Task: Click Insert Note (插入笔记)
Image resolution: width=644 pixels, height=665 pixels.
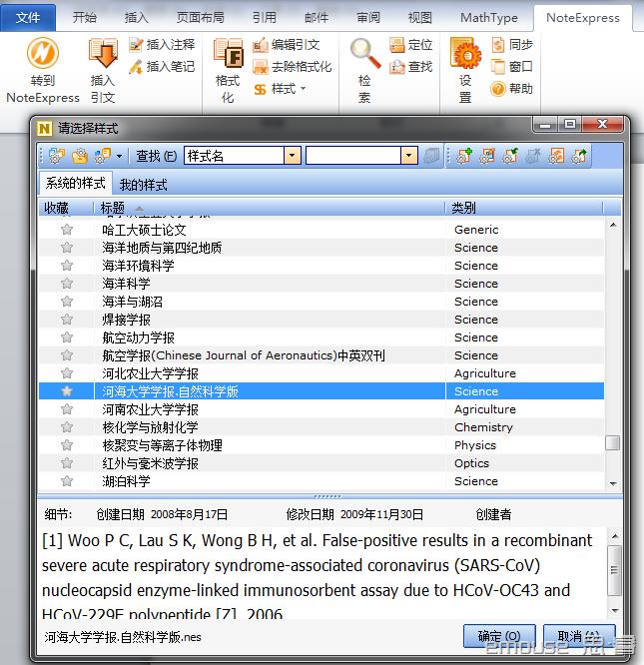Action: coord(162,67)
